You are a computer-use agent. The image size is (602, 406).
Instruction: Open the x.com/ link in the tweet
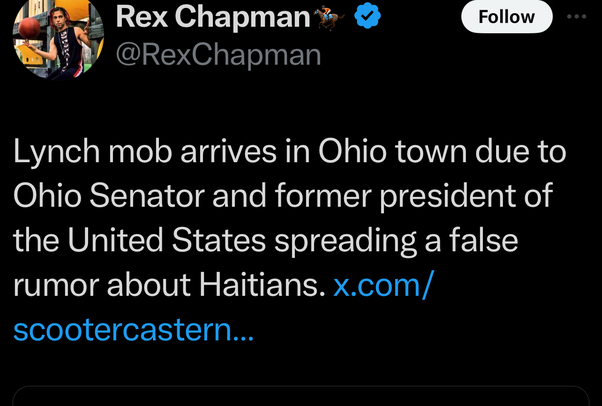coord(383,286)
